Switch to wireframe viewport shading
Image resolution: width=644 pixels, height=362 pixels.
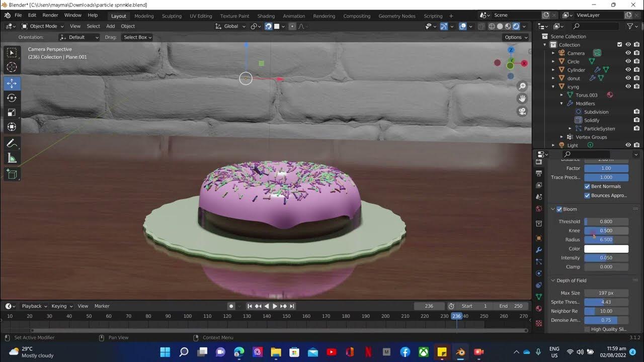coord(492,26)
